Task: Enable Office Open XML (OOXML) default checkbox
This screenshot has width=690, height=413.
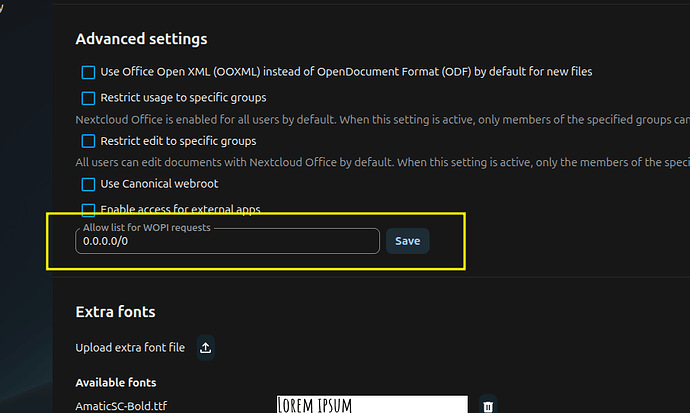Action: pos(88,72)
